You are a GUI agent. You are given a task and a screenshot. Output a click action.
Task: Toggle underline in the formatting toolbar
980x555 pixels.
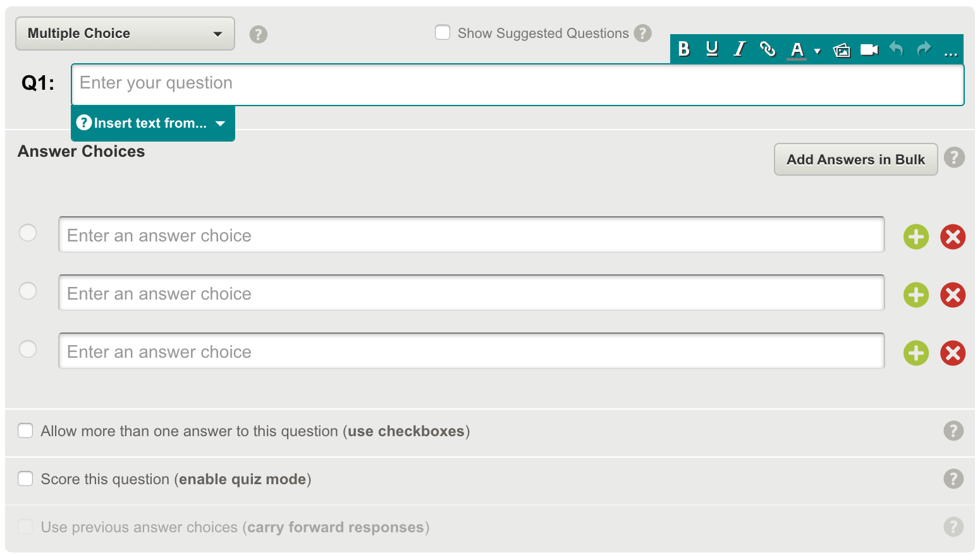(712, 49)
